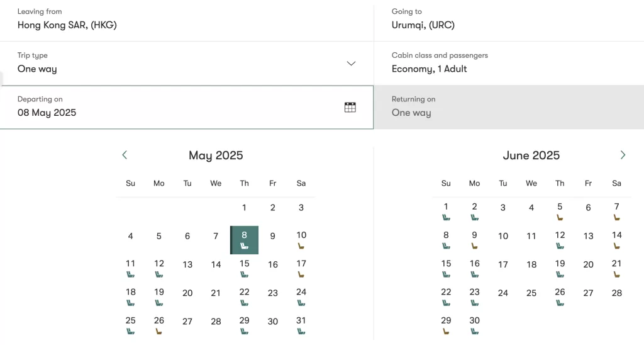The width and height of the screenshot is (644, 345).
Task: Open the Trip type One way selector
Action: pos(187,64)
